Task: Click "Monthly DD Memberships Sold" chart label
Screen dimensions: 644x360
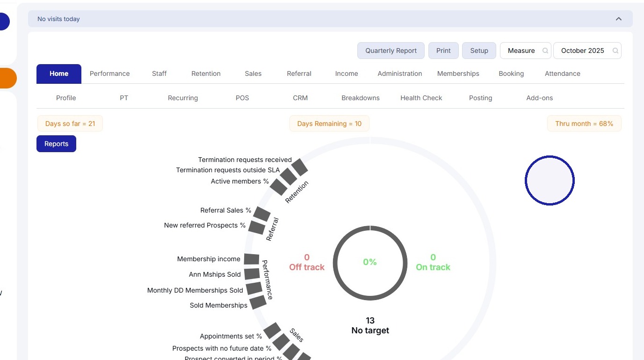Action: (195, 290)
